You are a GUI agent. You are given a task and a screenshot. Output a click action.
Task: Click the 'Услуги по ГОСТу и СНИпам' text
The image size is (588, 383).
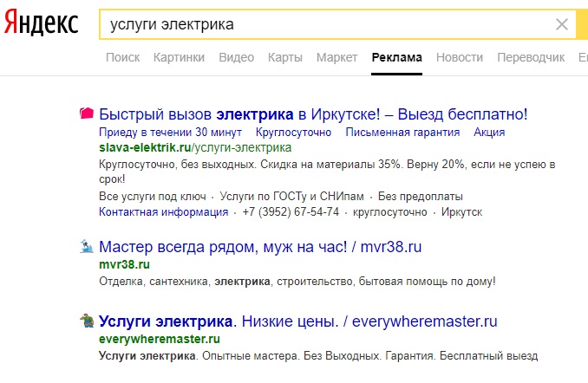pyautogui.click(x=291, y=197)
